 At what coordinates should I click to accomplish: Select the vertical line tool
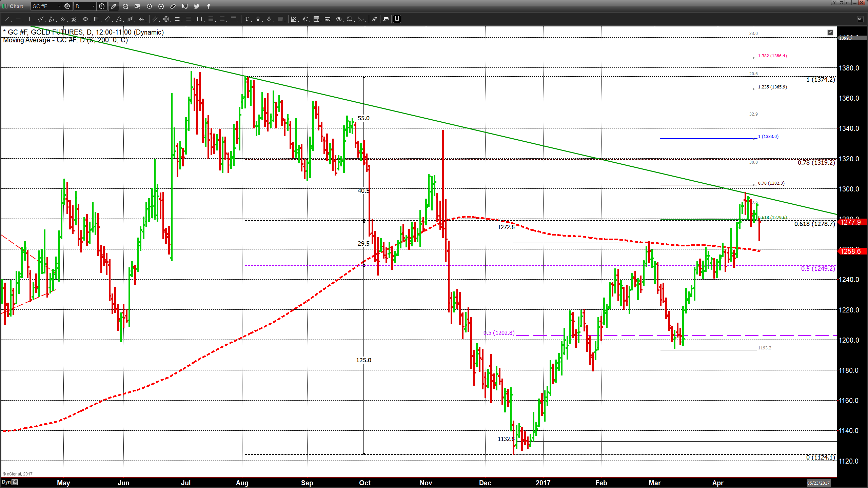coord(29,19)
